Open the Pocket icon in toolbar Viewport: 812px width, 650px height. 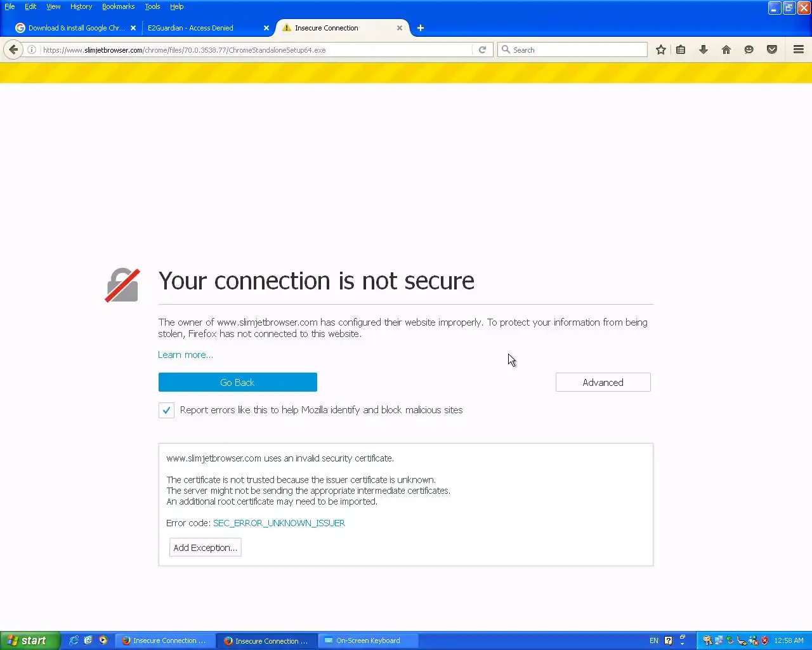(x=772, y=50)
